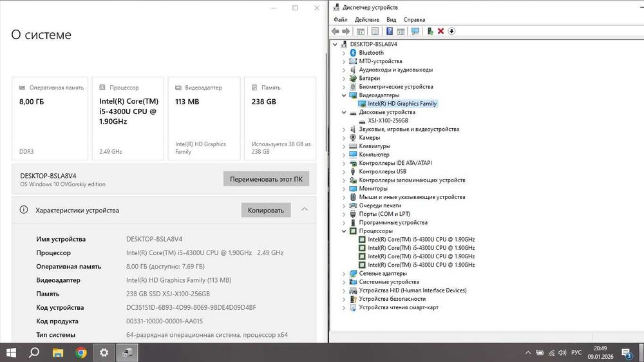644x362 pixels.
Task: Click the Очереди печати printer icon
Action: tap(353, 205)
